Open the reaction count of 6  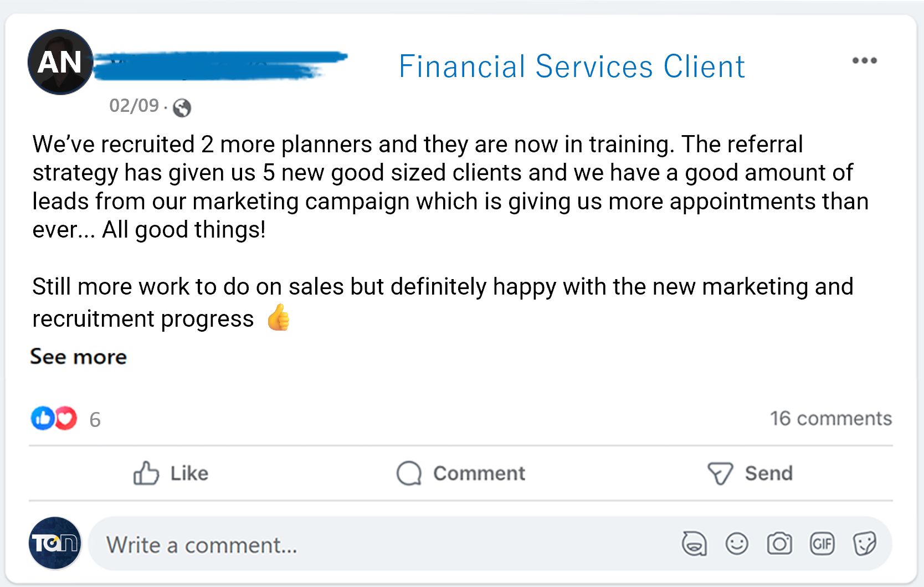[95, 420]
